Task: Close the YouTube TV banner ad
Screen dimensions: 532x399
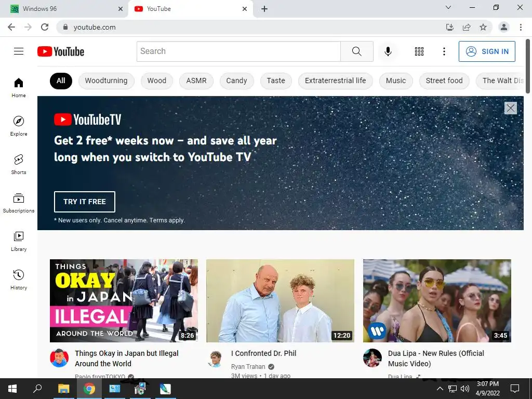Action: (510, 108)
